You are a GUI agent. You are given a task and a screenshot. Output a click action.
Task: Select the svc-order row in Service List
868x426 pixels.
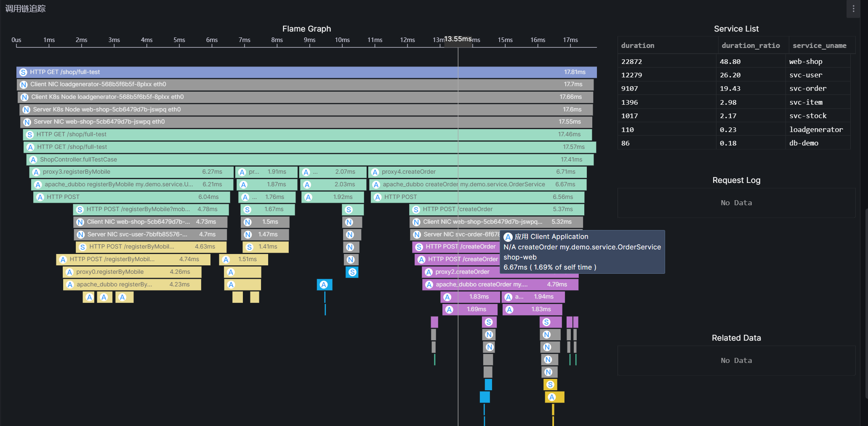pyautogui.click(x=734, y=88)
